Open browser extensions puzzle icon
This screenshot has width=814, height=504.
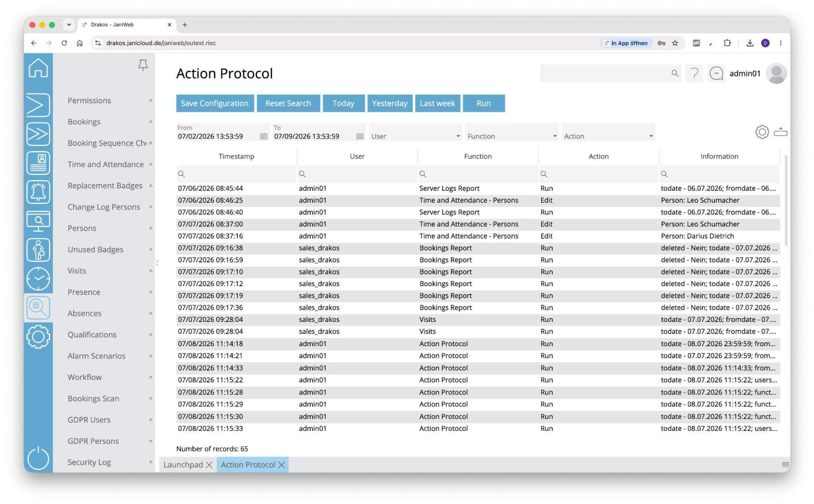pos(727,43)
